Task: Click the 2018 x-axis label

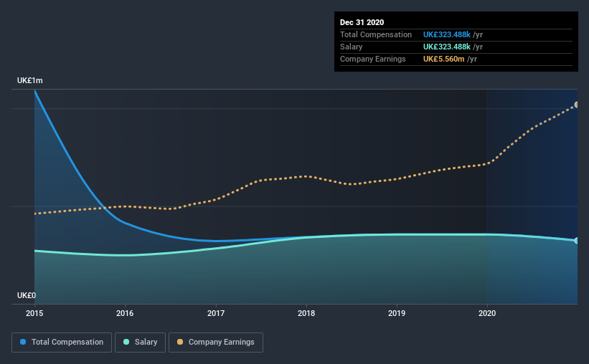Action: [306, 313]
